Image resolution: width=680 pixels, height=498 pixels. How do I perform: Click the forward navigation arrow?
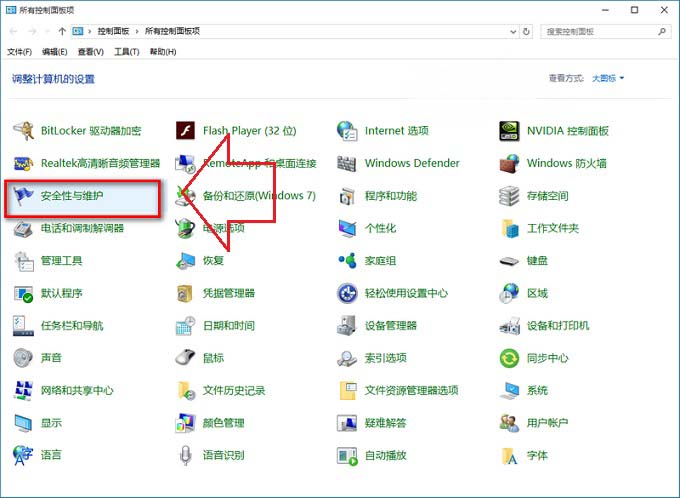32,31
